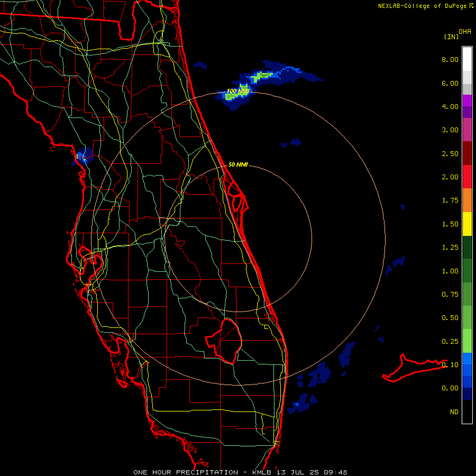Click the 0.75 legend value

[450, 295]
